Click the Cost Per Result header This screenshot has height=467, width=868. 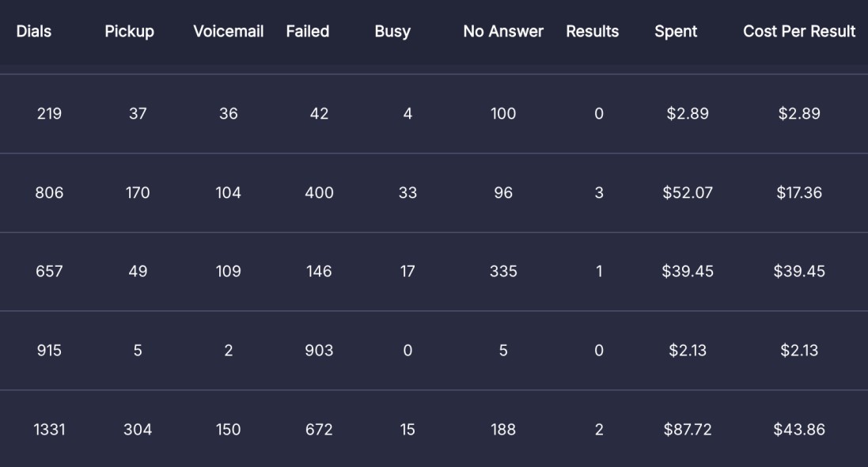pyautogui.click(x=799, y=32)
